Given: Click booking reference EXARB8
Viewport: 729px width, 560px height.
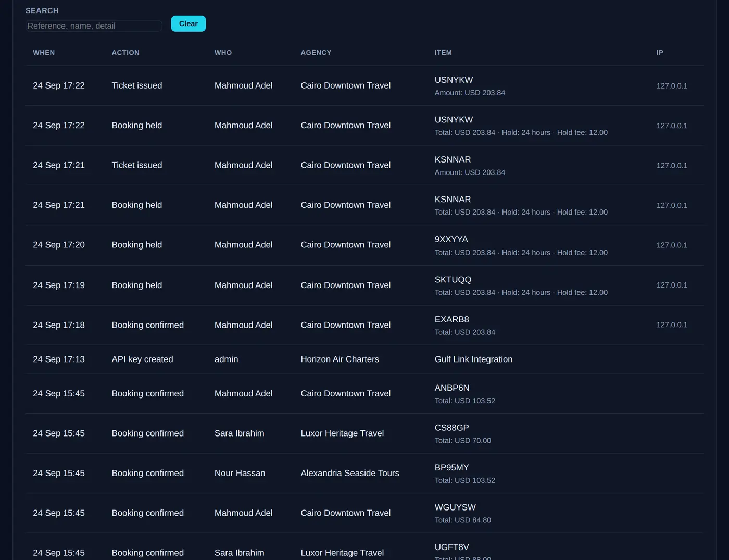Looking at the screenshot, I should pos(452,319).
